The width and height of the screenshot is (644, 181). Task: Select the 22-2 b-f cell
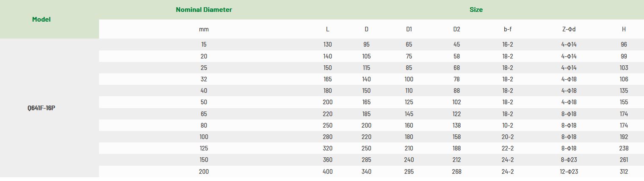click(x=508, y=148)
